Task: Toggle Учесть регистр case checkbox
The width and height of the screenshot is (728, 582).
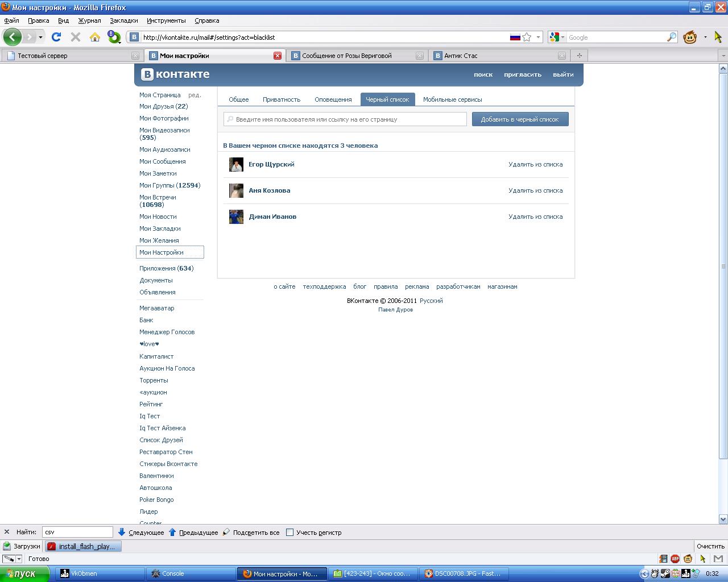Action: (289, 533)
